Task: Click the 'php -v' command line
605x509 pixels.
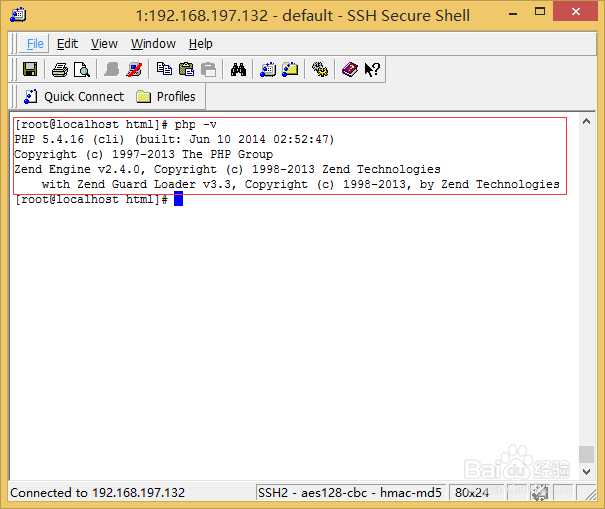Action: [x=116, y=124]
